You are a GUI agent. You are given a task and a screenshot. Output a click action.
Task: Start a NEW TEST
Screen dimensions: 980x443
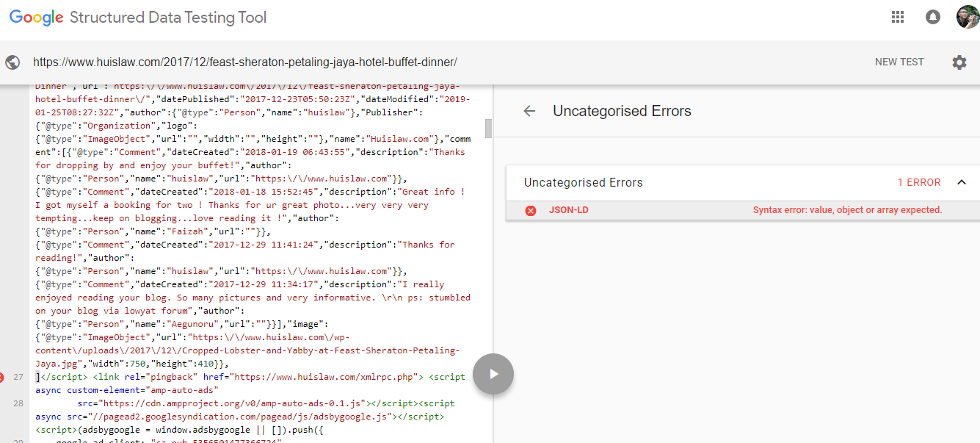pyautogui.click(x=899, y=62)
